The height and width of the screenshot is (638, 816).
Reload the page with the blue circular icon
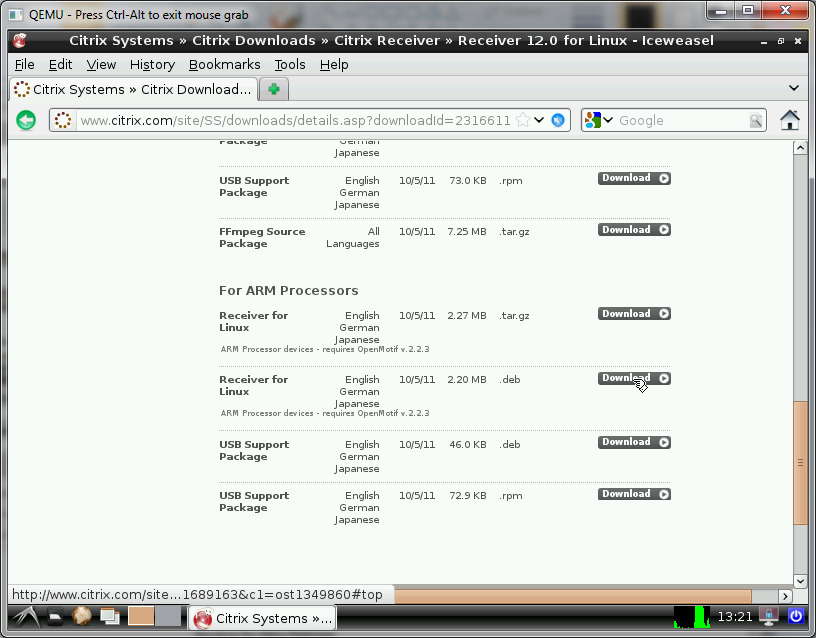pos(558,120)
